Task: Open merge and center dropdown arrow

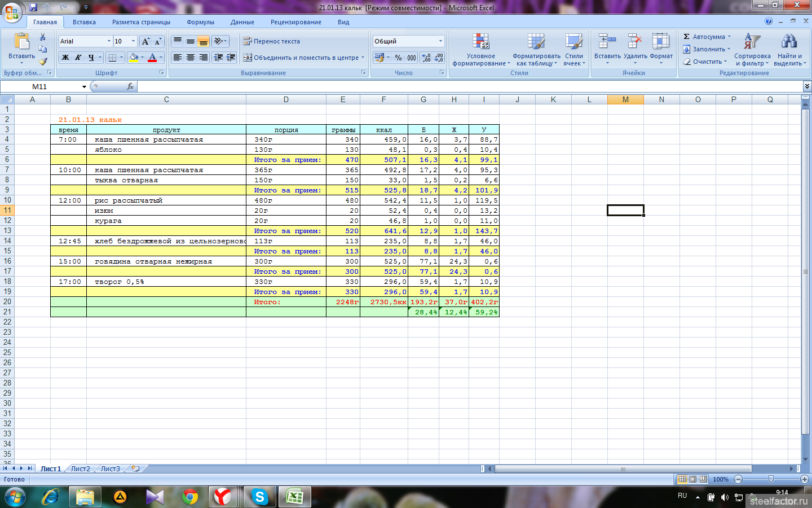Action: pyautogui.click(x=363, y=58)
